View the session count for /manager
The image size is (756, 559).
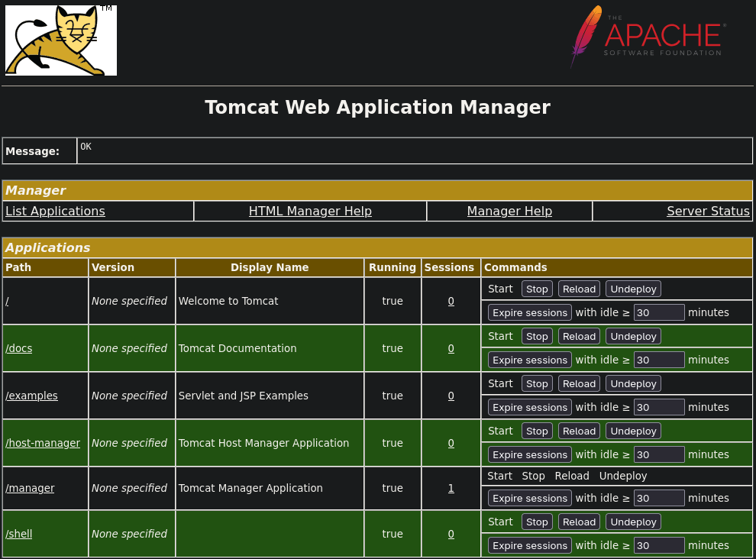pos(451,488)
